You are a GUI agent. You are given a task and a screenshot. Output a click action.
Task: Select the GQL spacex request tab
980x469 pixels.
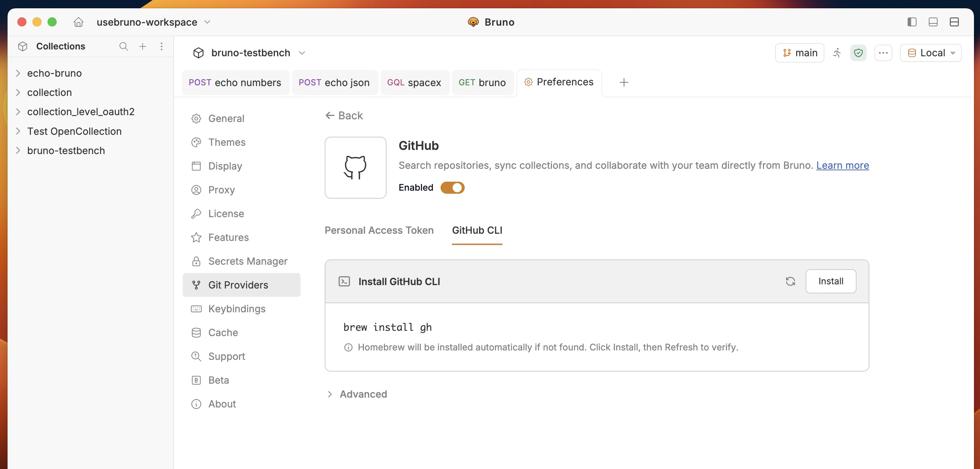click(x=414, y=83)
